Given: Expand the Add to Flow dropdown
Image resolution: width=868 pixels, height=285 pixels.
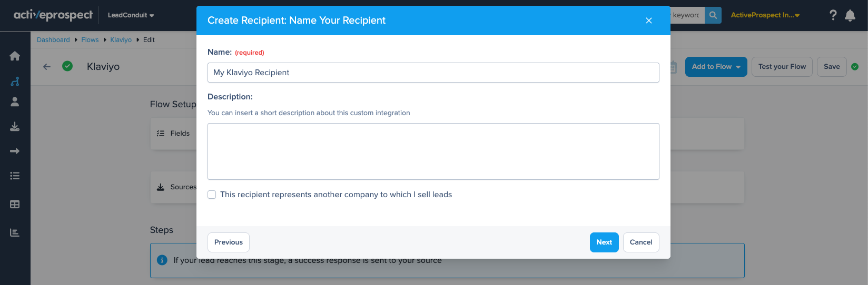Looking at the screenshot, I should [x=716, y=67].
